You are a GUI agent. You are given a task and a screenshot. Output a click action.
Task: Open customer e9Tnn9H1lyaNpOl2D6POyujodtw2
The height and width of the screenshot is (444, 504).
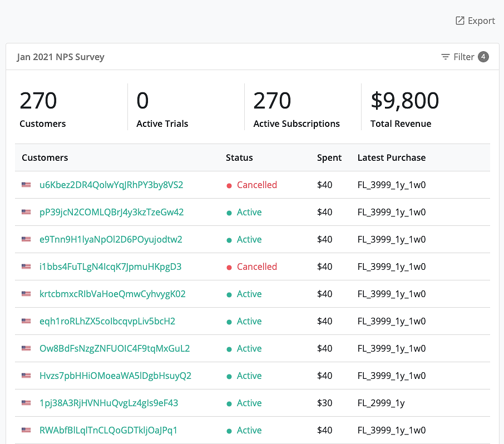click(x=111, y=239)
